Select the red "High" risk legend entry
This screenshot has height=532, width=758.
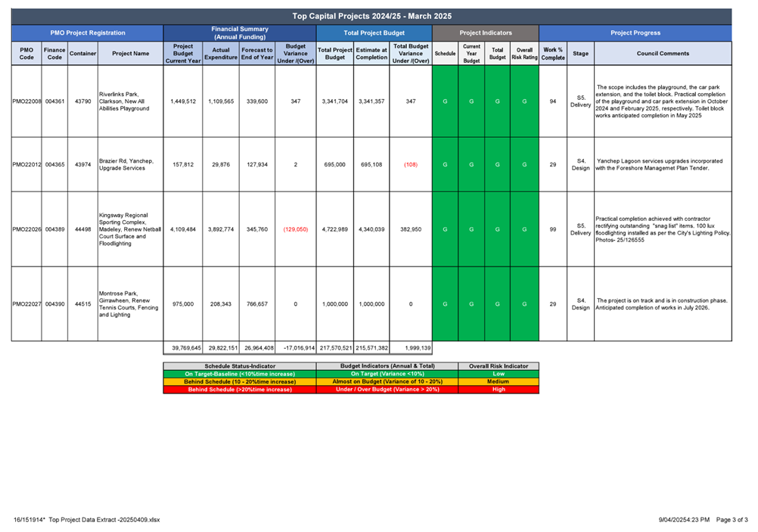(499, 389)
